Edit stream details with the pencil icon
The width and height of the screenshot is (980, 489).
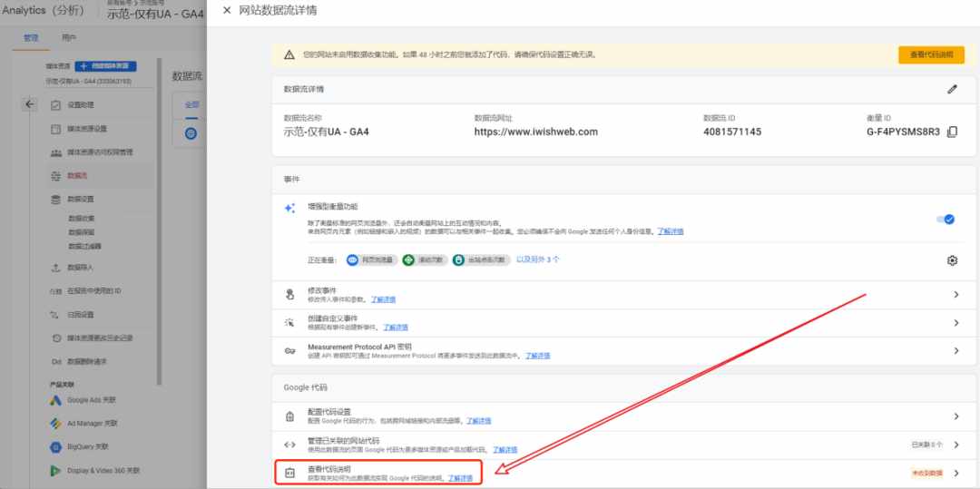click(952, 89)
